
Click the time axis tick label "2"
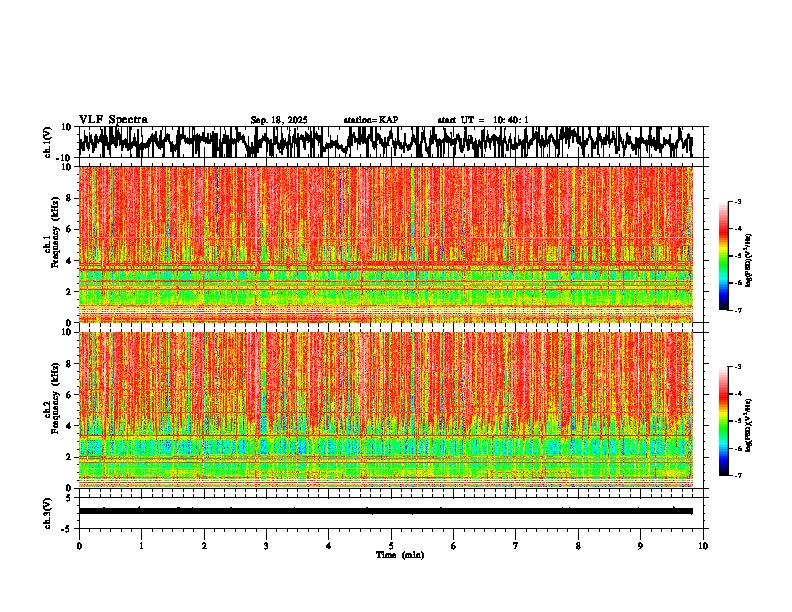pos(204,546)
